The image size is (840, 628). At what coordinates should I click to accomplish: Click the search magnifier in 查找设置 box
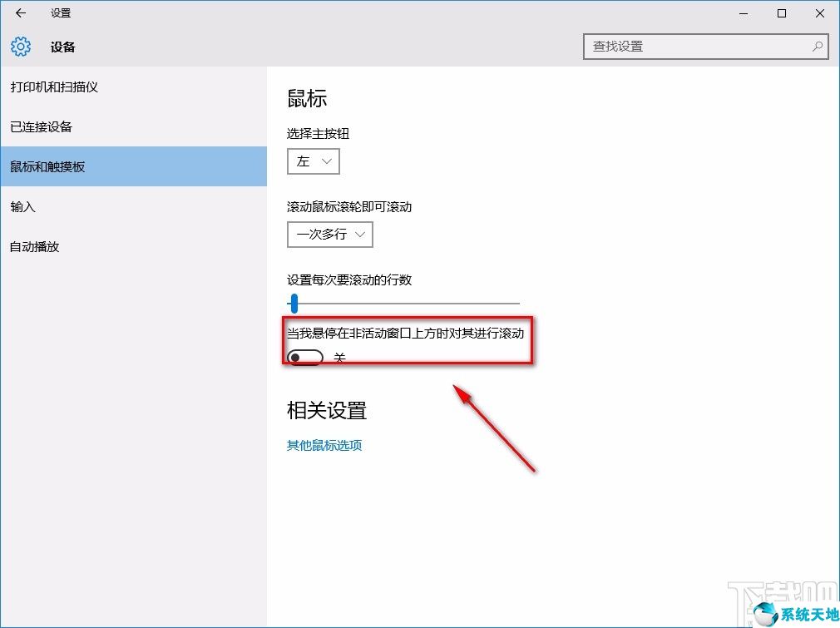point(818,47)
